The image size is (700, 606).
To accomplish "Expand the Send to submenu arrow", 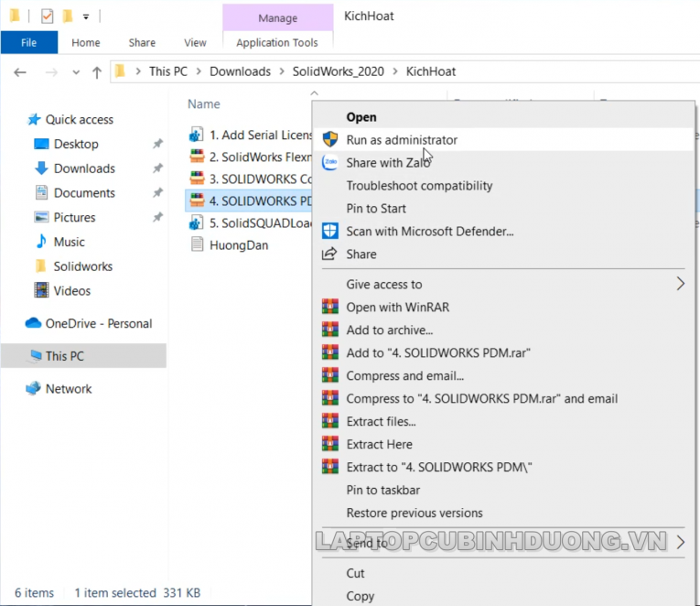I will (680, 542).
